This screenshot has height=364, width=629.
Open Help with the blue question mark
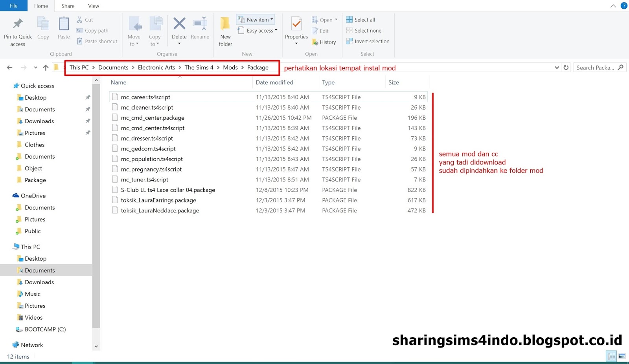pyautogui.click(x=624, y=5)
